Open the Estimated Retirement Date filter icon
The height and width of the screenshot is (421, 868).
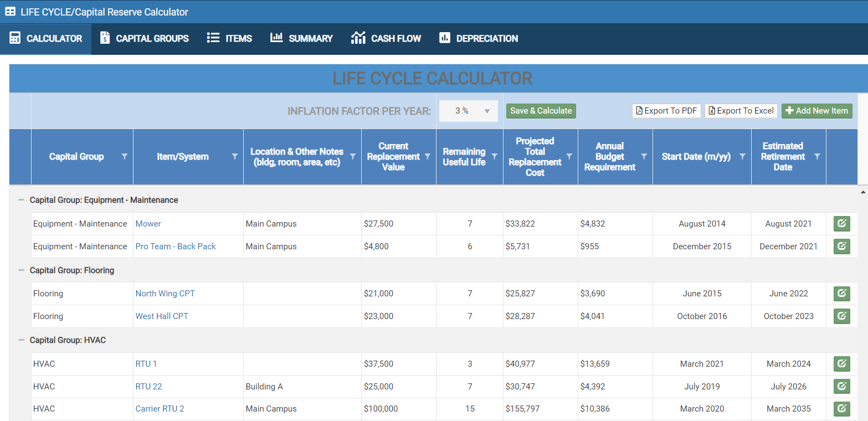coord(817,157)
